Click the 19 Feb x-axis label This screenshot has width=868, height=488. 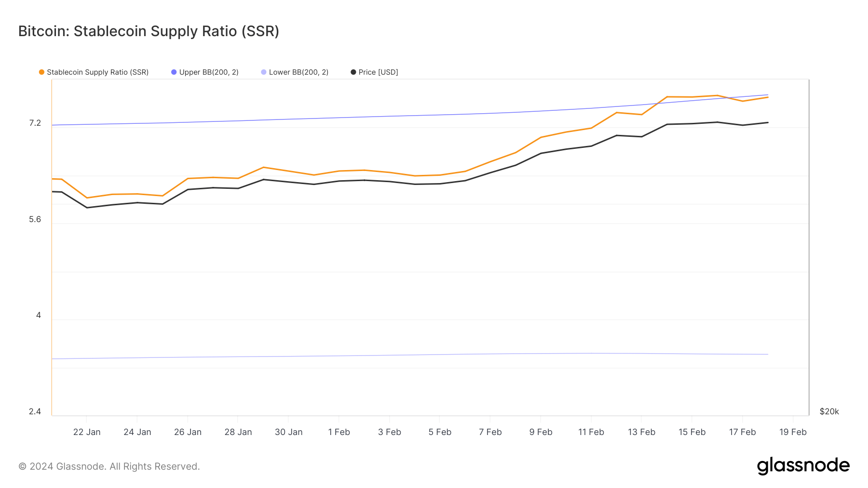point(793,432)
